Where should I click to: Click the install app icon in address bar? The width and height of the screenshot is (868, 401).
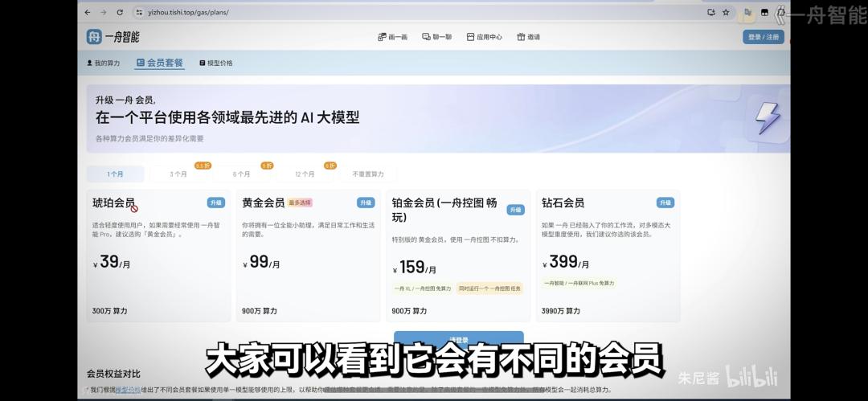[x=712, y=12]
